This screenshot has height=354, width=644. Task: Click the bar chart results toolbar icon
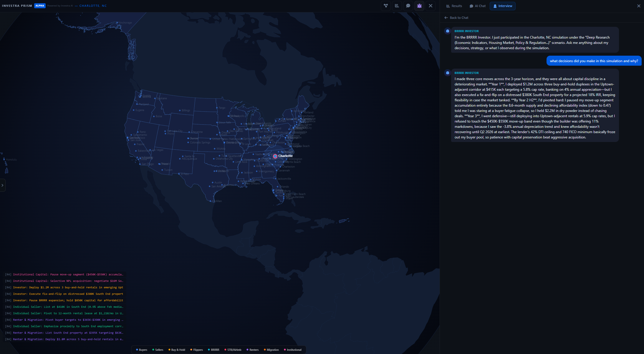[x=397, y=6]
